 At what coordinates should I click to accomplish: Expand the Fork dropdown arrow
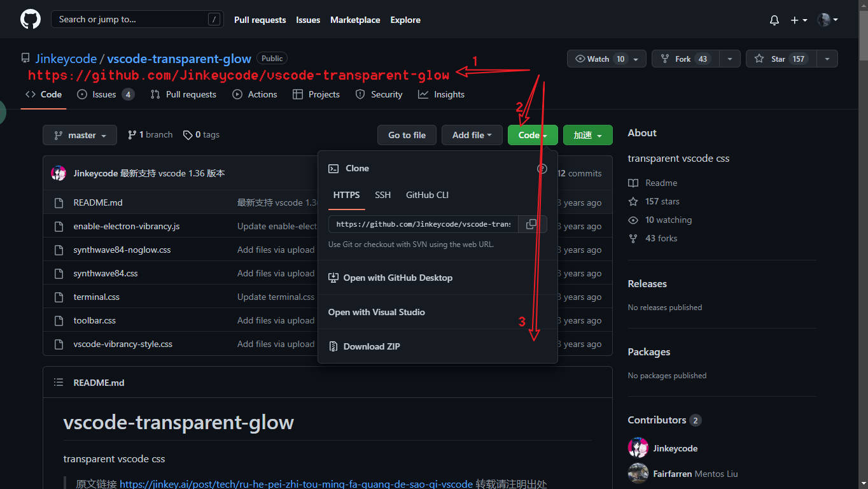pyautogui.click(x=730, y=59)
